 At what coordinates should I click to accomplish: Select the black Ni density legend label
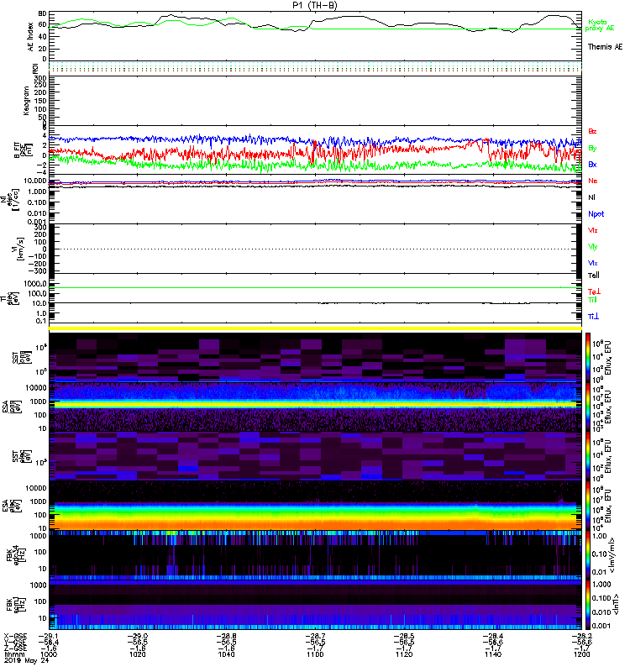(x=591, y=197)
